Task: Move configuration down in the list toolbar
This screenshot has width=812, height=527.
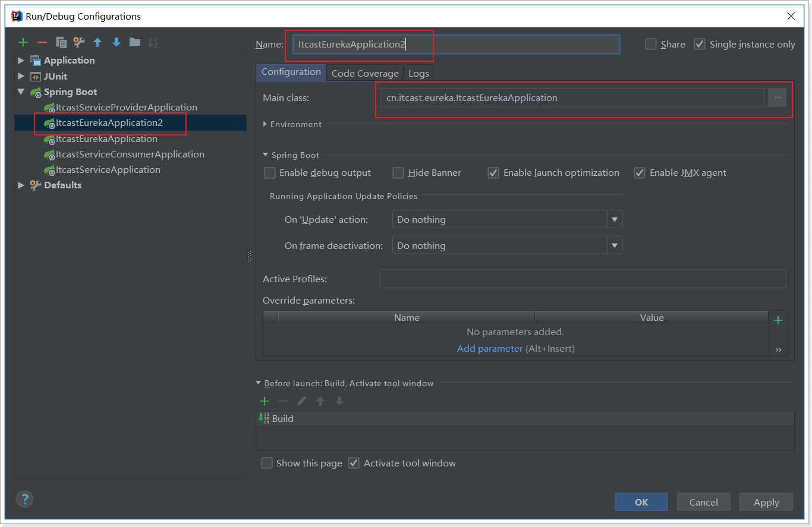Action: [117, 42]
